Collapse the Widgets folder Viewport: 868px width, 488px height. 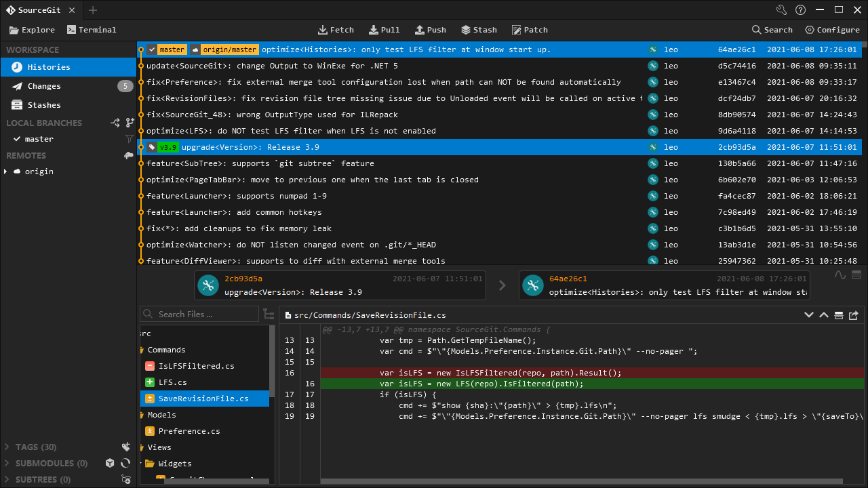(174, 464)
